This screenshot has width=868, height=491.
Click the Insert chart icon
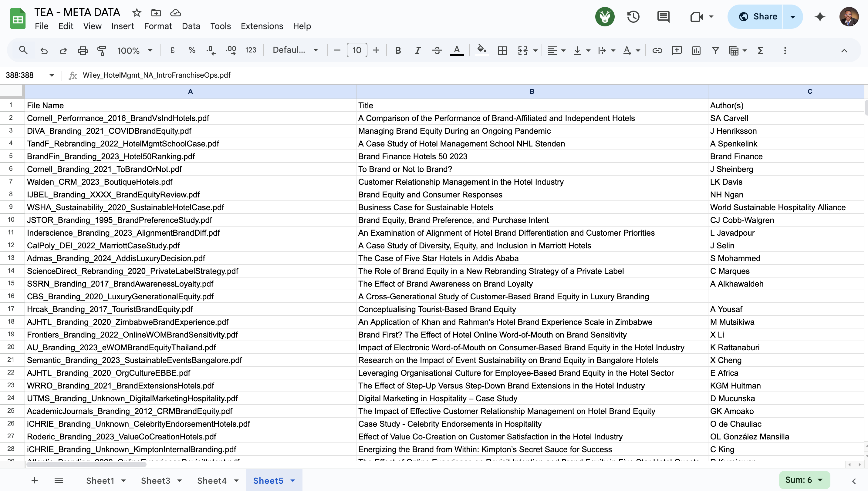pos(696,50)
